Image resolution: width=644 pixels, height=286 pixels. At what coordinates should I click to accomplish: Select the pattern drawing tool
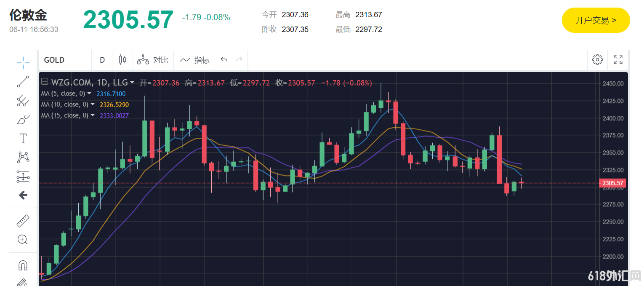(x=23, y=158)
